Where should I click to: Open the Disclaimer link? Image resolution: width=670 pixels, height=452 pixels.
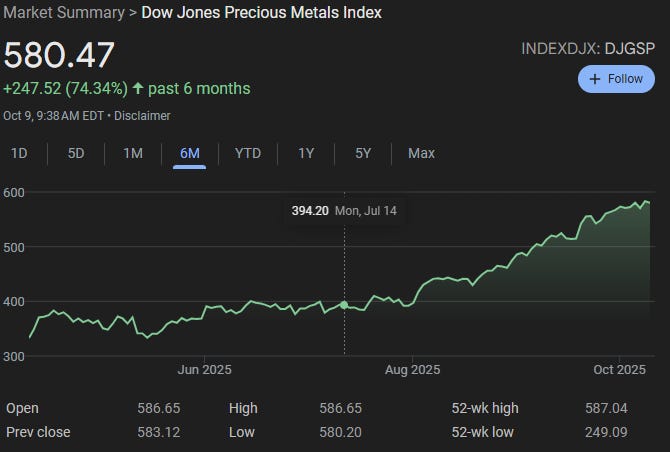(142, 116)
